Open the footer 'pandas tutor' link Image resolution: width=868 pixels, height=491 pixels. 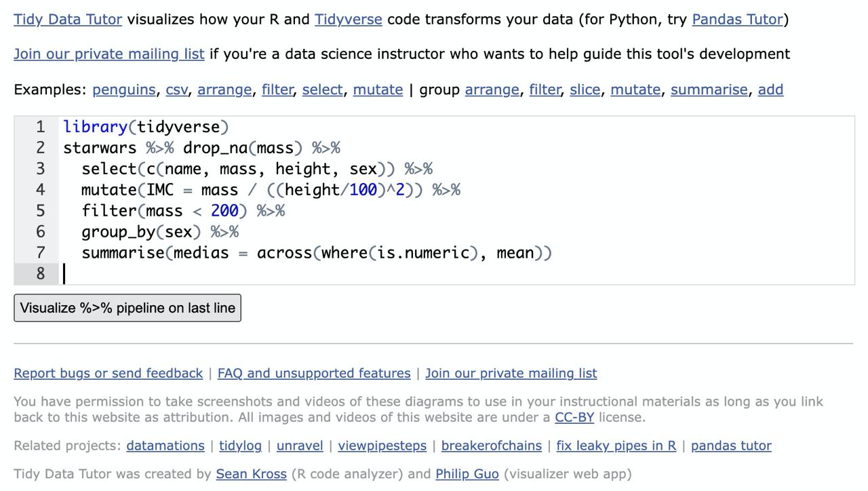[731, 446]
